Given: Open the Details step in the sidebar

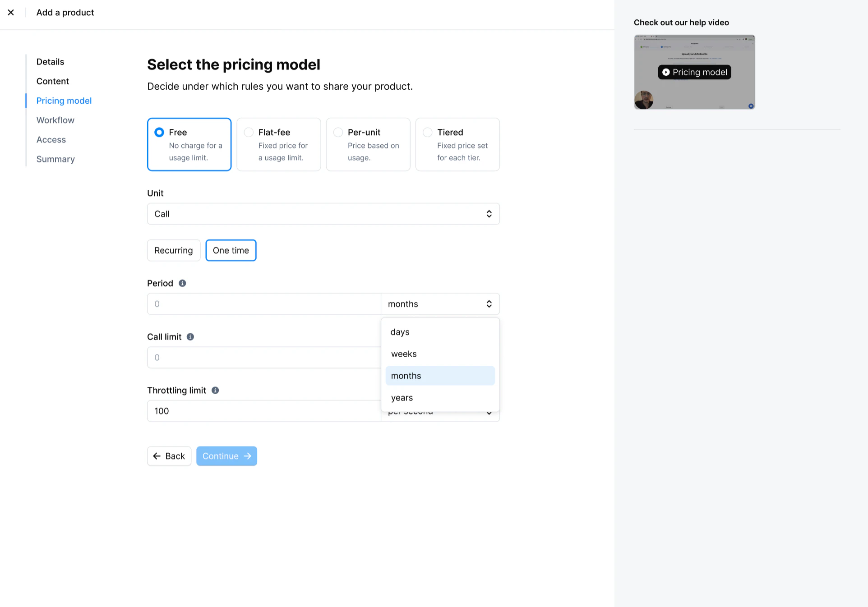Looking at the screenshot, I should point(50,62).
